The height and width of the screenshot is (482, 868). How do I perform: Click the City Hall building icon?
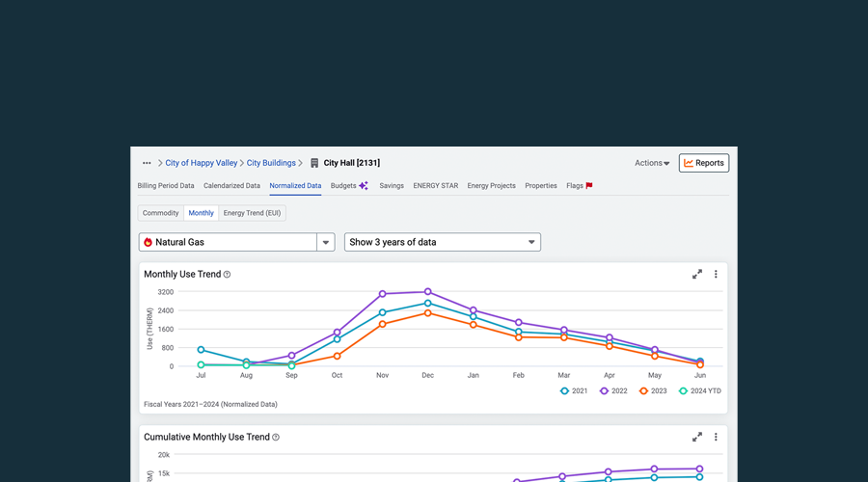point(314,164)
